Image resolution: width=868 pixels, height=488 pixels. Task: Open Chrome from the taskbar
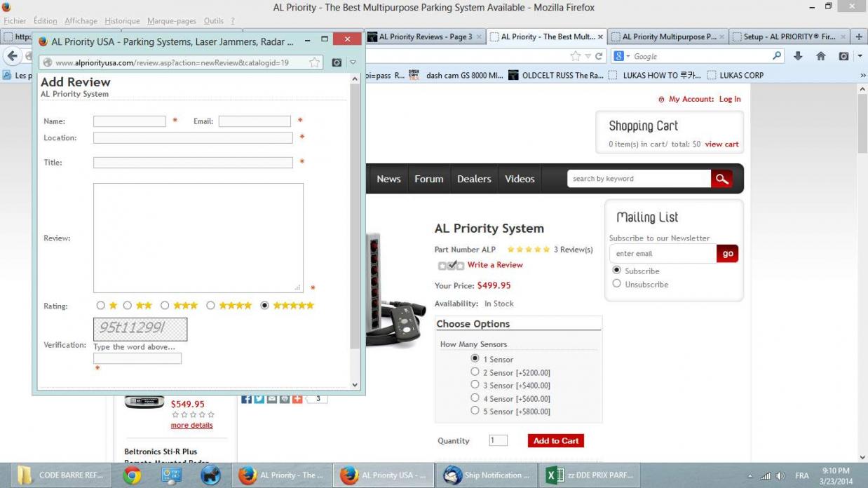[x=132, y=475]
